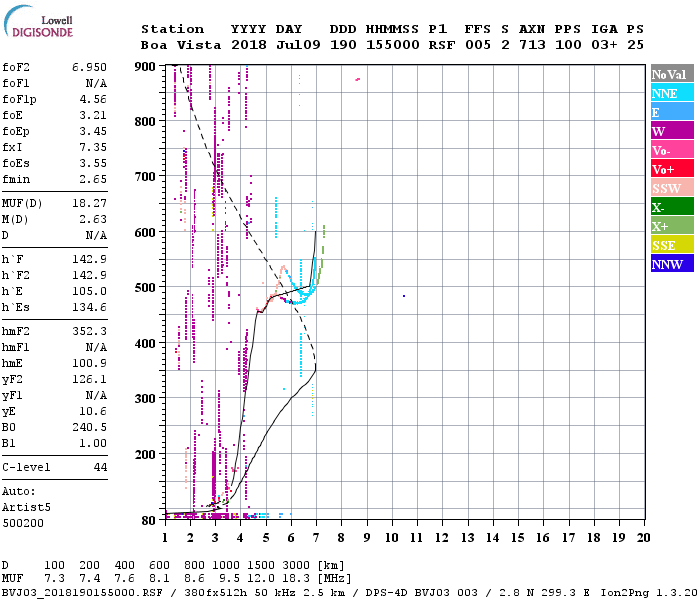Select the W purple legend swatch
The image size is (700, 600).
pos(672,131)
